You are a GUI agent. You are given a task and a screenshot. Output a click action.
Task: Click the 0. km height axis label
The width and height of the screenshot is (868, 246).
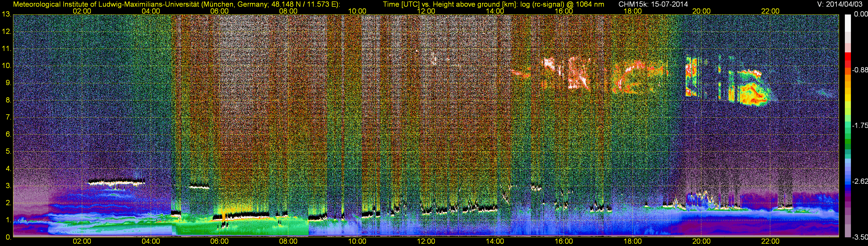8,237
